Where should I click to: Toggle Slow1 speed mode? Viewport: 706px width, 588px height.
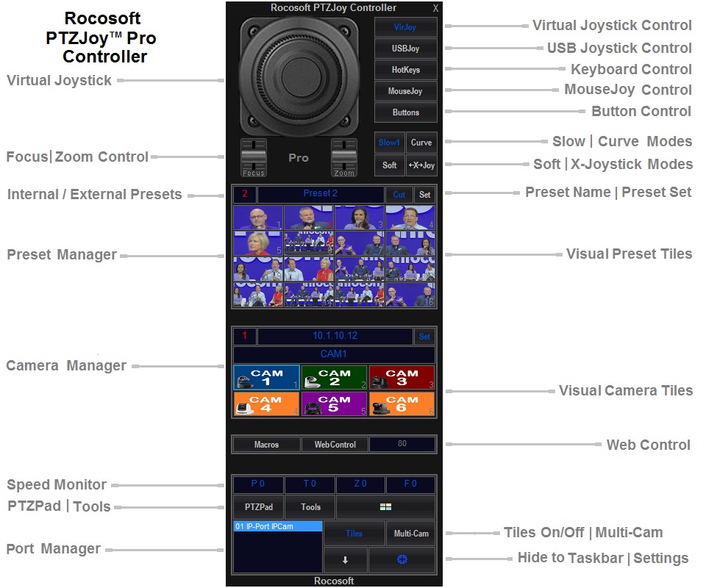(389, 143)
